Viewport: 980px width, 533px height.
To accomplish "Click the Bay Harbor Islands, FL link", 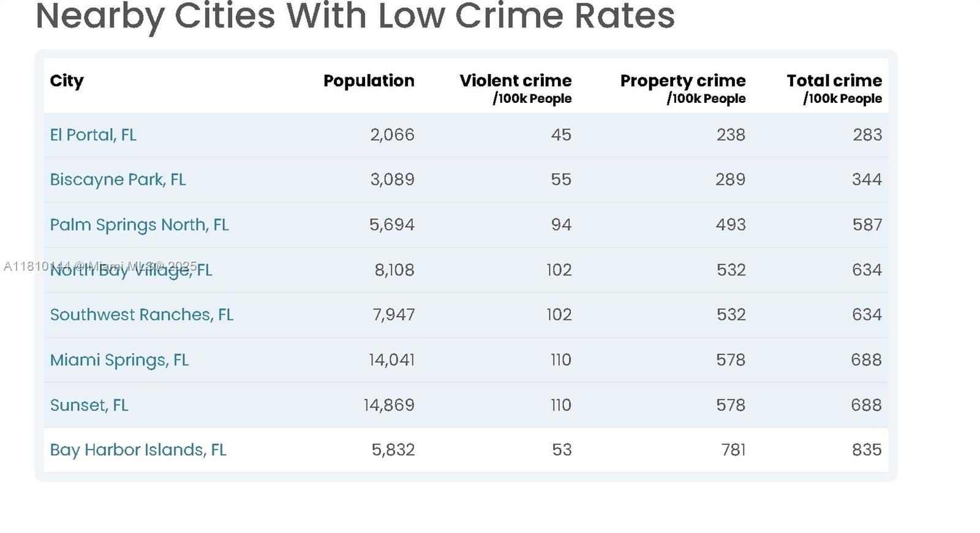I will (x=138, y=450).
